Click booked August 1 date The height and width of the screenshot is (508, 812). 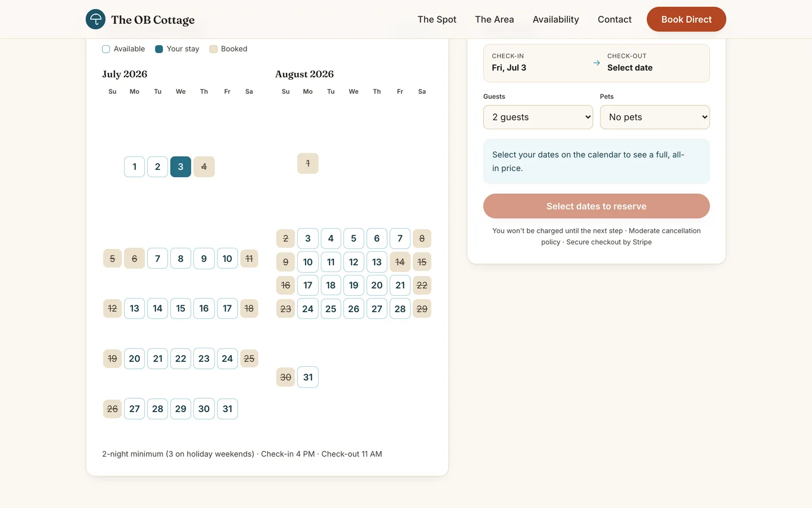(x=308, y=163)
